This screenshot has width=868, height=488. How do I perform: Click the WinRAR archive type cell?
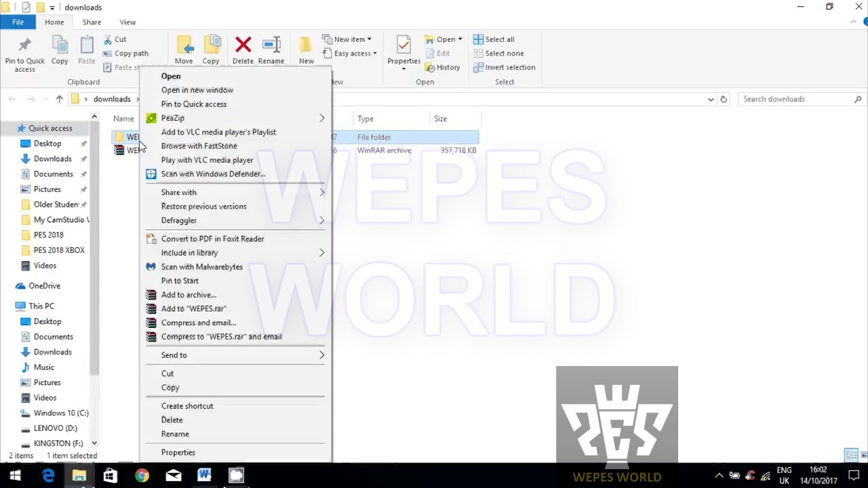click(384, 150)
